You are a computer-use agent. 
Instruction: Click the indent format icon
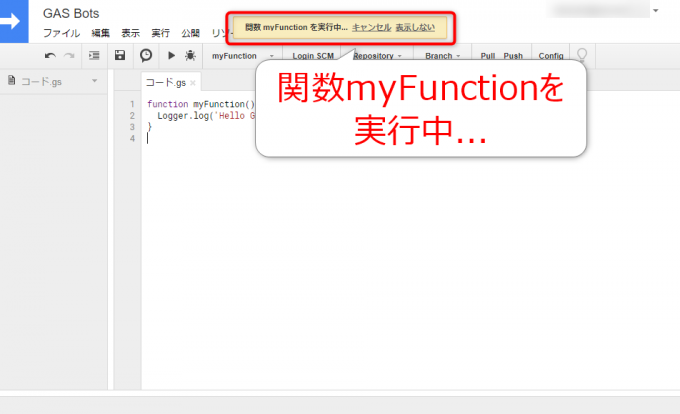tap(94, 56)
